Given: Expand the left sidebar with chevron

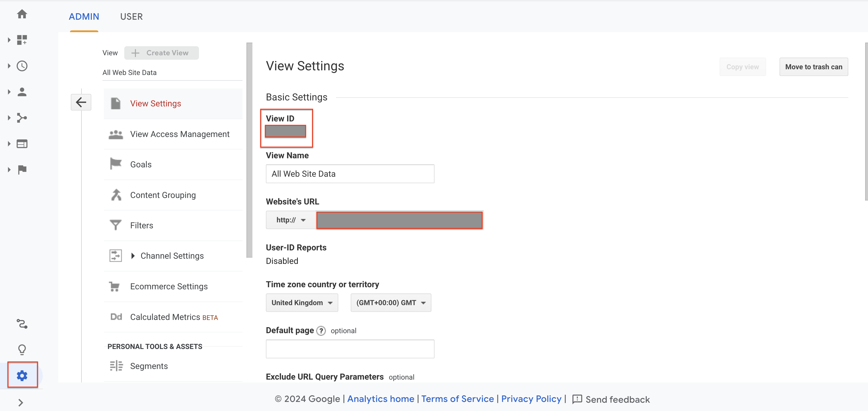Looking at the screenshot, I should coord(20,402).
